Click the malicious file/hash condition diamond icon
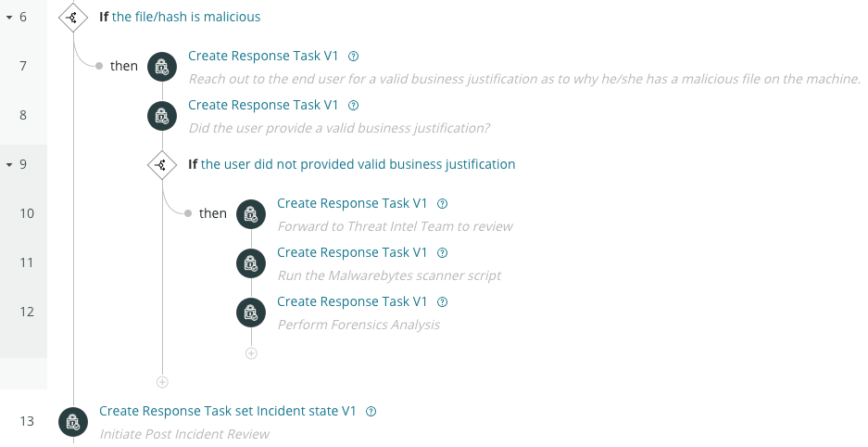The image size is (868, 447). [73, 18]
